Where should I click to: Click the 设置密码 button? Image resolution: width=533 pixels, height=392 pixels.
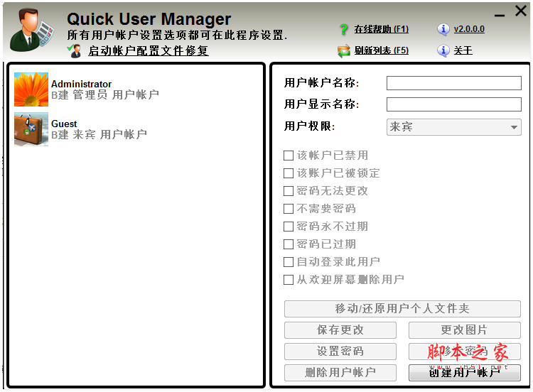click(x=340, y=352)
